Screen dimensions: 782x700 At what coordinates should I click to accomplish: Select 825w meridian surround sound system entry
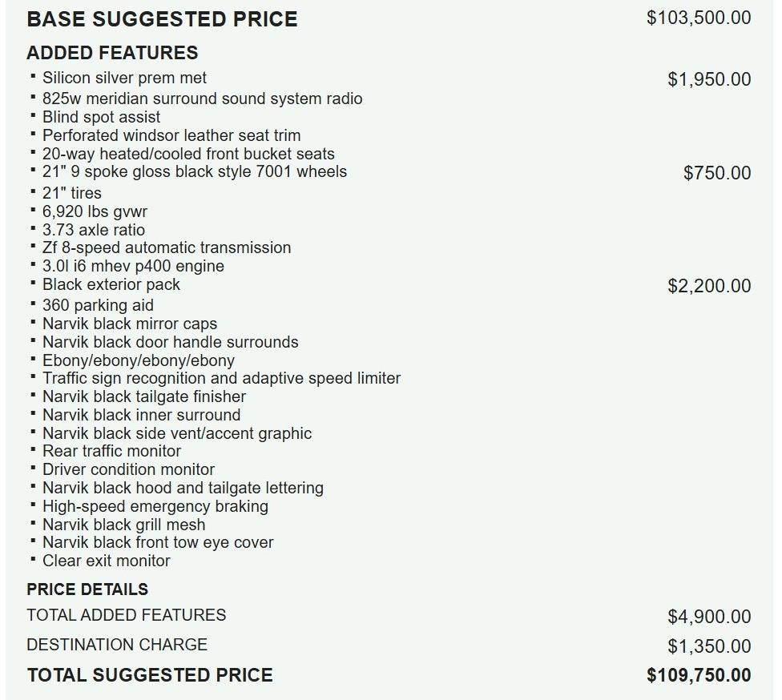202,99
